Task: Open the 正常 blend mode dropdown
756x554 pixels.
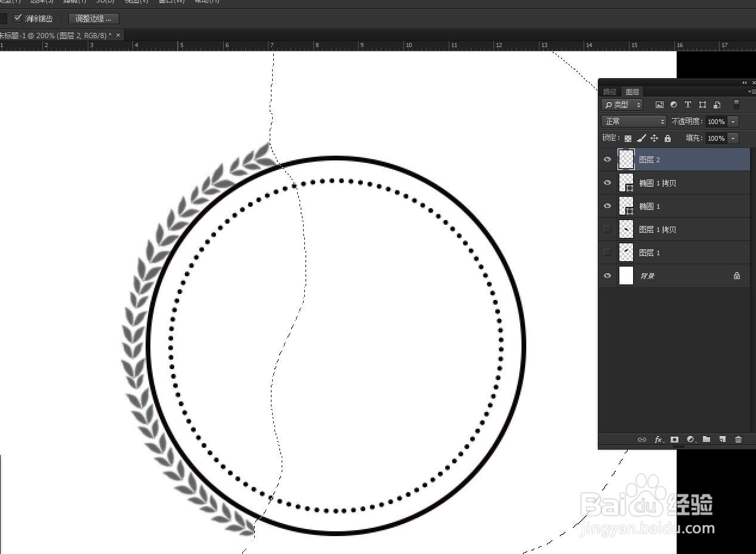Action: pyautogui.click(x=634, y=122)
